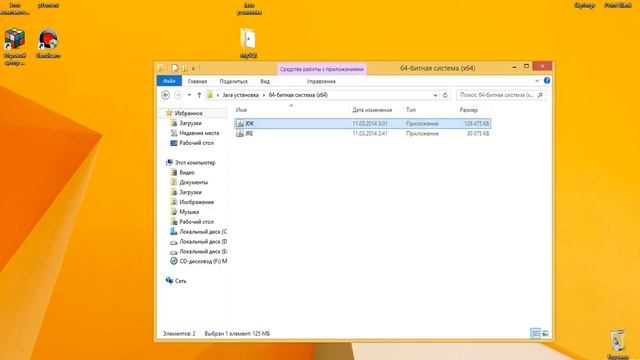
Task: Select Этот компьютер in navigation pane
Action: tap(195, 162)
